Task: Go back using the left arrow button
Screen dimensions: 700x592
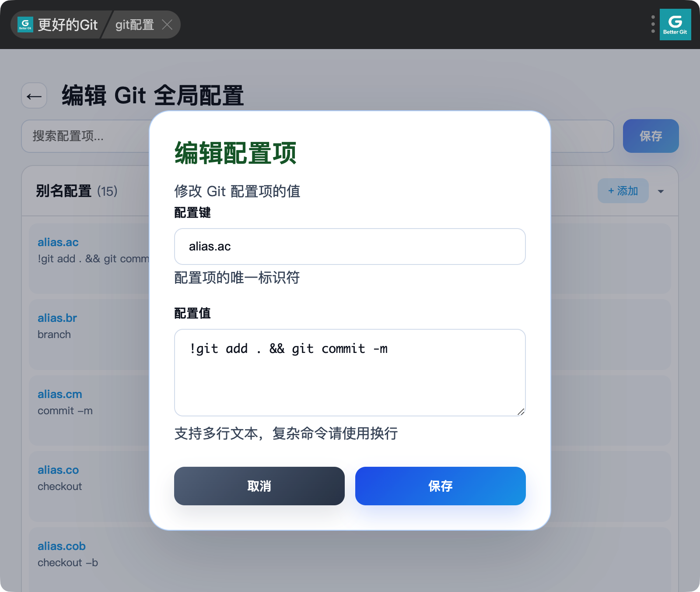Action: pos(34,95)
